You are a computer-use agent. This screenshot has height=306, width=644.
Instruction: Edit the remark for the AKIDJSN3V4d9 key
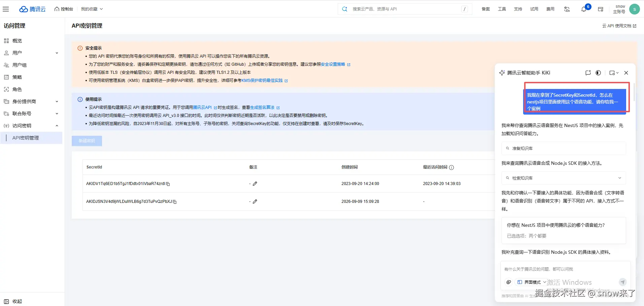255,202
